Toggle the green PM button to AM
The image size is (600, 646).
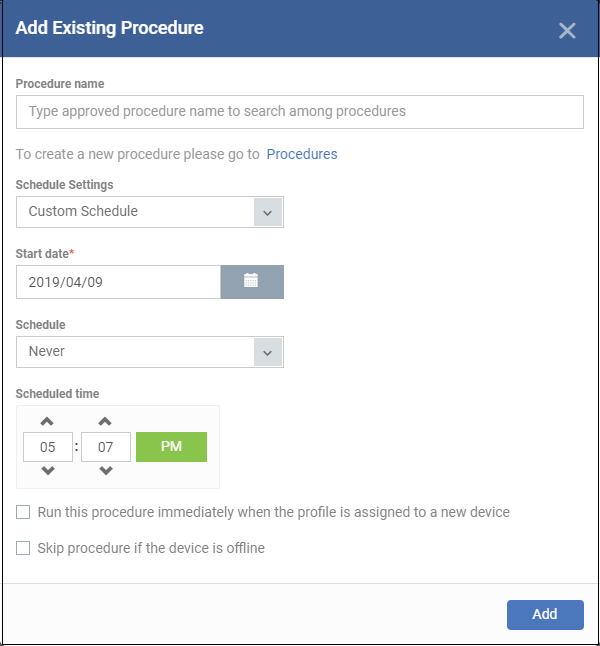(x=171, y=447)
